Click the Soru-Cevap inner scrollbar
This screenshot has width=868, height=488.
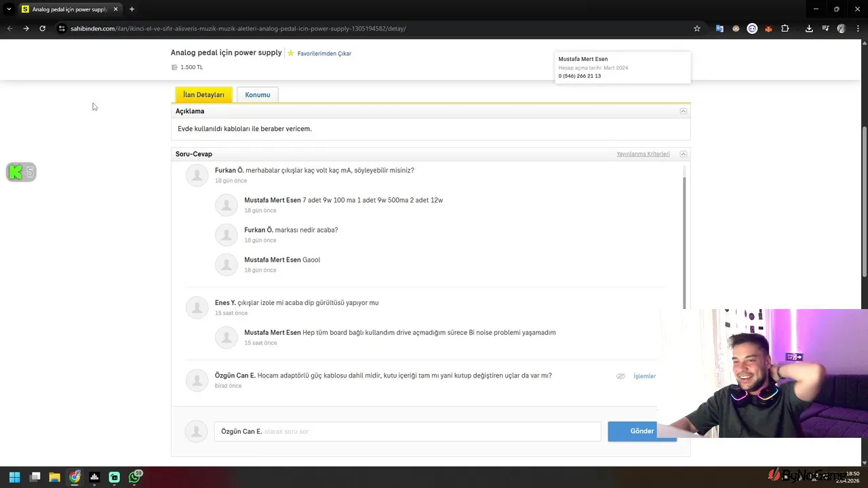[x=684, y=242]
